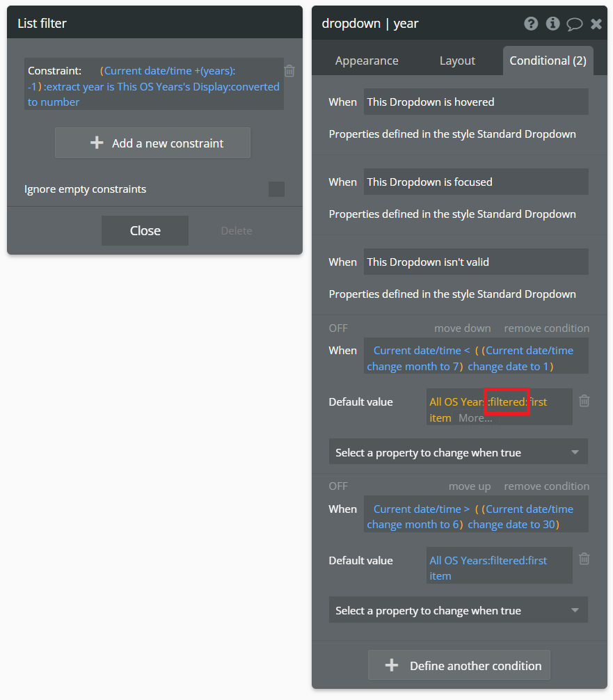The width and height of the screenshot is (613, 700).
Task: Open the second 'Select a property to change' dropdown
Action: pos(458,610)
